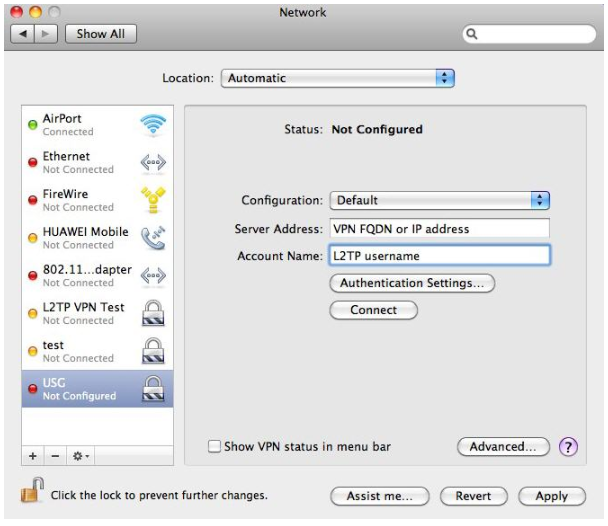The height and width of the screenshot is (526, 608).
Task: Click in the Server Address field
Action: coord(440,228)
